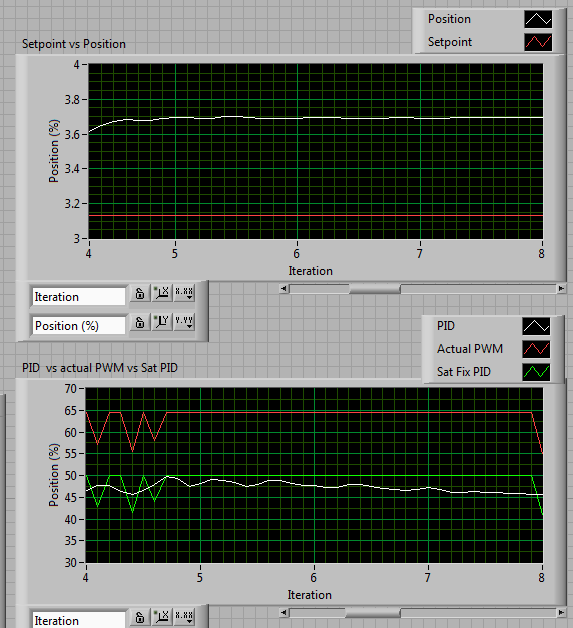The image size is (573, 628).
Task: Toggle X-axis autoscale lock for bottom graph Iteration
Action: pos(140,617)
